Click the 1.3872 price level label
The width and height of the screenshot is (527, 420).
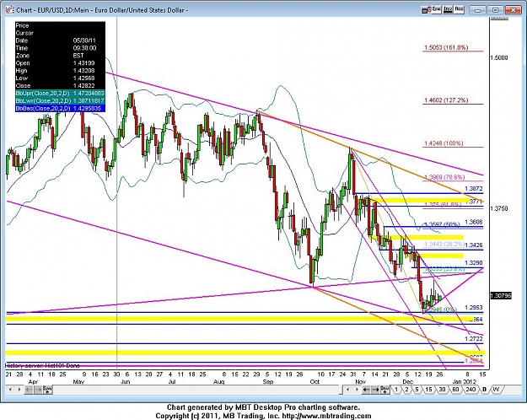(x=474, y=189)
